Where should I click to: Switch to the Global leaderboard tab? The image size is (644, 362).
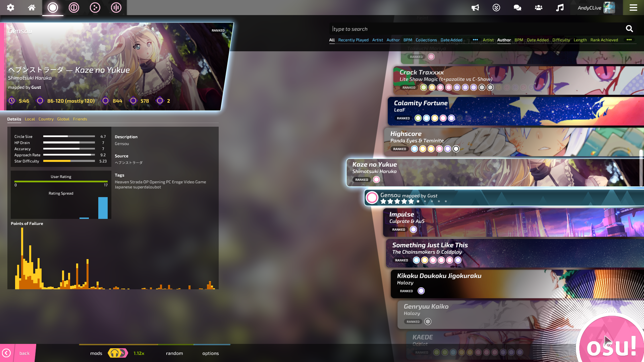[x=63, y=119]
